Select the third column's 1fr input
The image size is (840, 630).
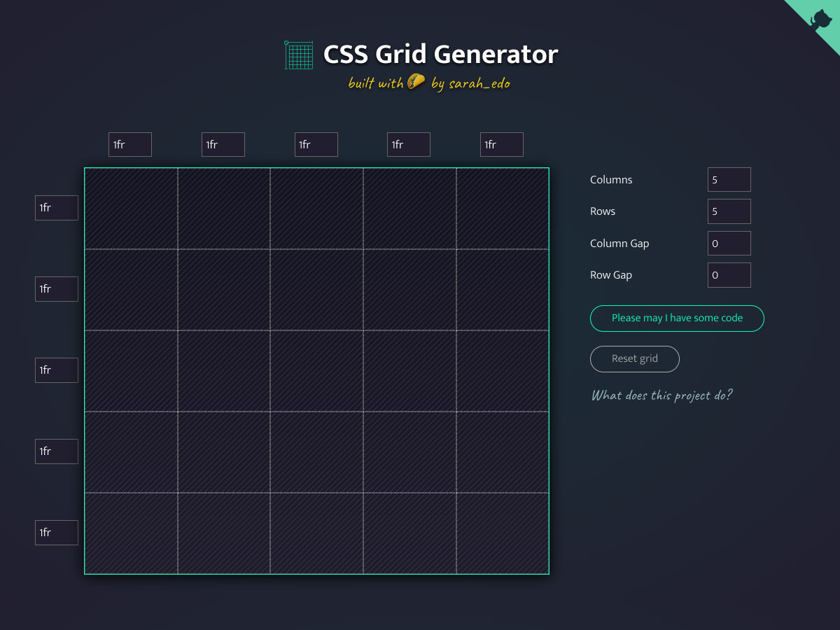(x=316, y=145)
